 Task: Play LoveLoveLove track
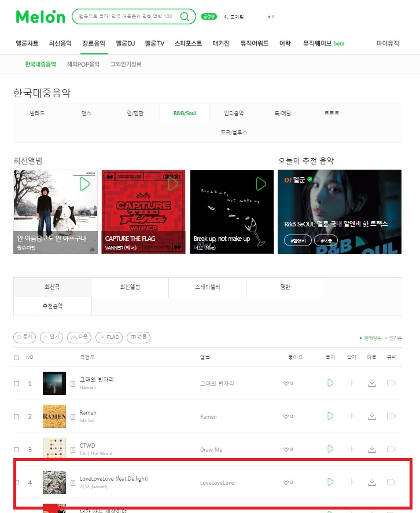(x=330, y=482)
